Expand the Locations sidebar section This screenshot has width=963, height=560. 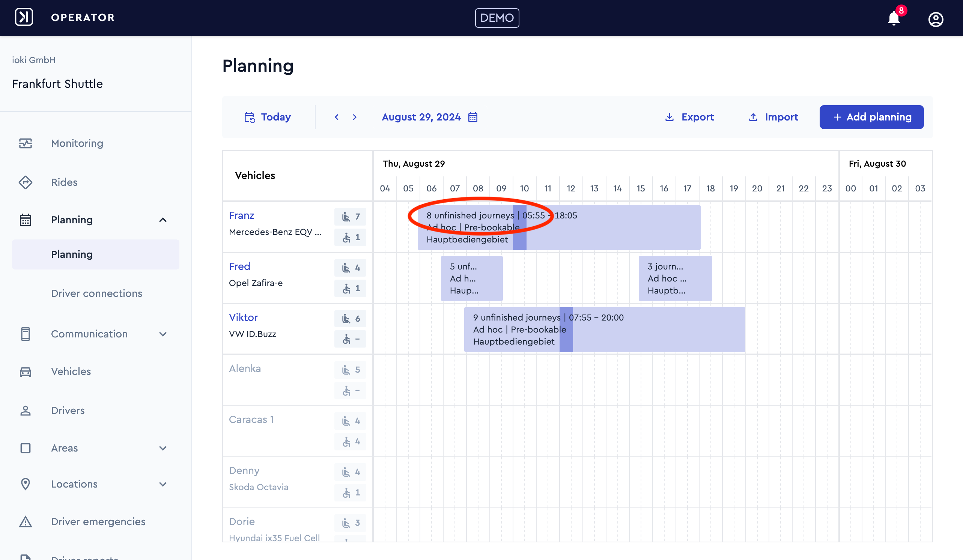(163, 484)
